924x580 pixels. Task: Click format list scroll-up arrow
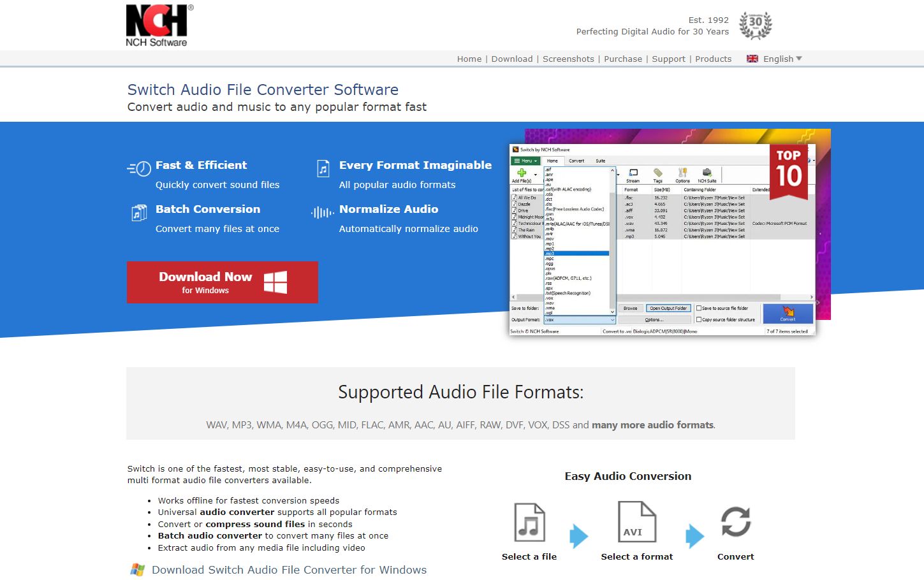612,171
